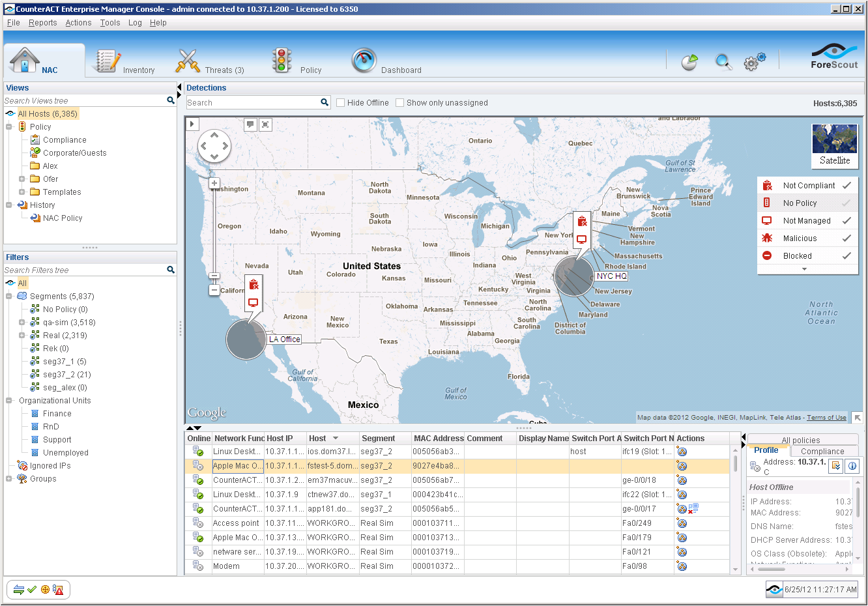
Task: Click not-compliant icon on LA Office bubble
Action: click(x=253, y=285)
